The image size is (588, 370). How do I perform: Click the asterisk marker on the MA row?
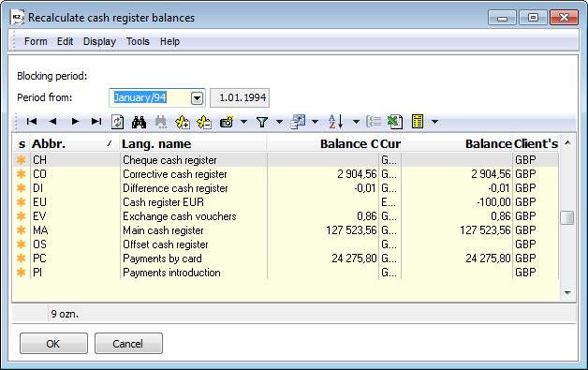tap(22, 230)
